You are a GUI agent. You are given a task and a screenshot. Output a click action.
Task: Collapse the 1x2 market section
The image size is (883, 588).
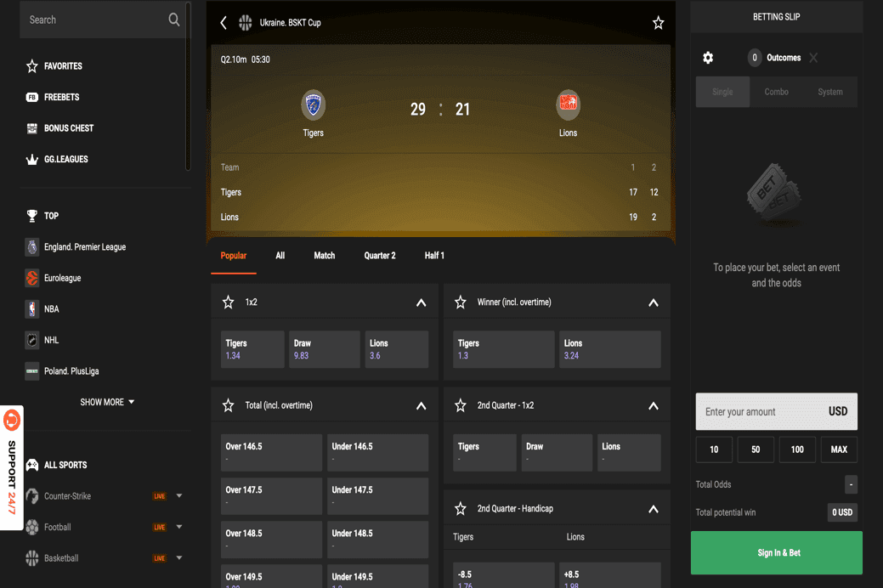coord(421,302)
